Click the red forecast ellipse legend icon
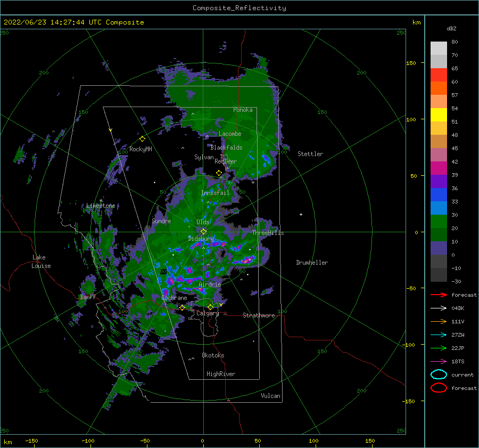Viewport: 479px width, 448px height. (439, 388)
